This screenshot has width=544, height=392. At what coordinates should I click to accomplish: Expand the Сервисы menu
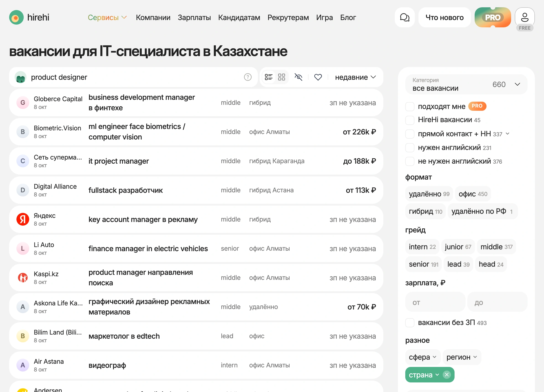tap(107, 17)
